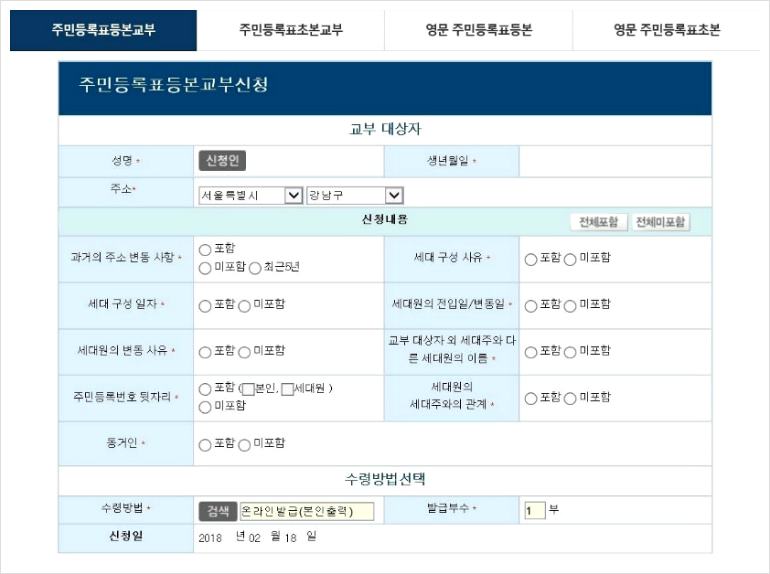Click the 주민등록표등본교부신청 form title
This screenshot has height=574, width=770.
(x=174, y=84)
